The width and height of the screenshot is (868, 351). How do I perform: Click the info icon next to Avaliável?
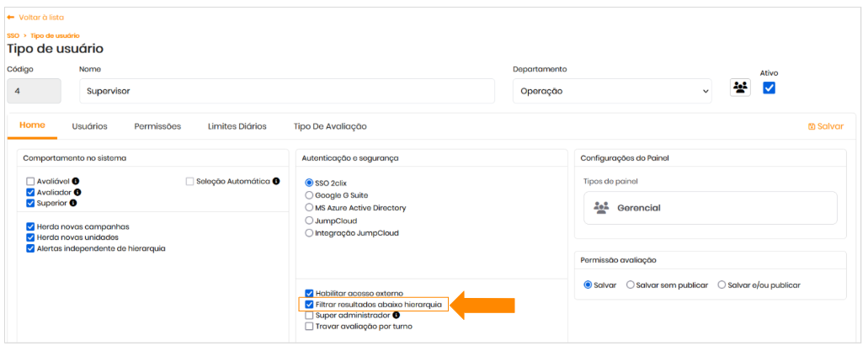(76, 181)
